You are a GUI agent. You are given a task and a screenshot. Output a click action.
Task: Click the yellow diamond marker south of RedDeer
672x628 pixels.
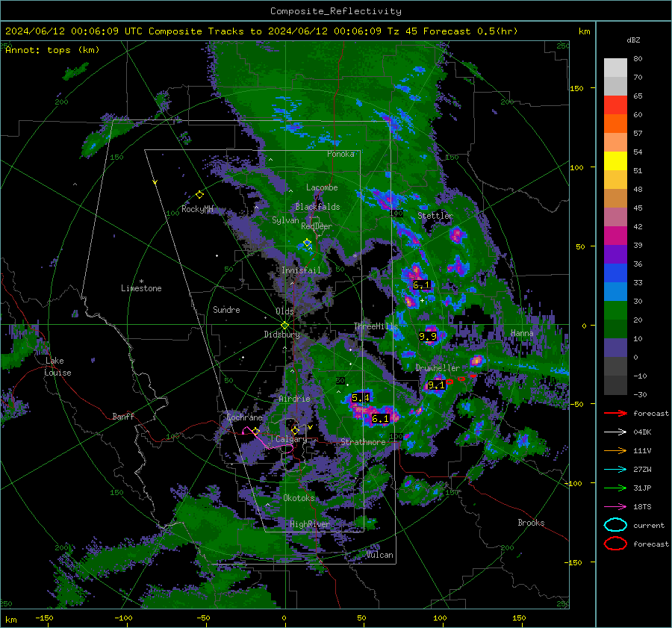click(x=307, y=243)
